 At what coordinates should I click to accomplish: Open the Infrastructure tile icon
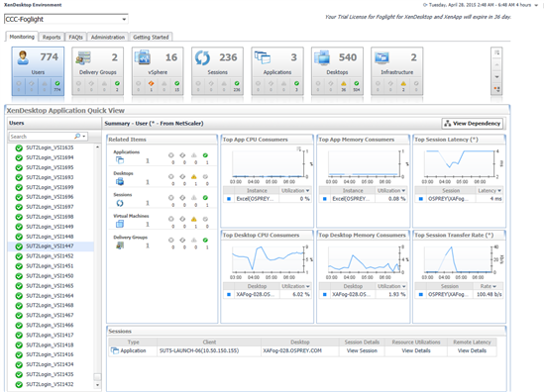coord(381,57)
